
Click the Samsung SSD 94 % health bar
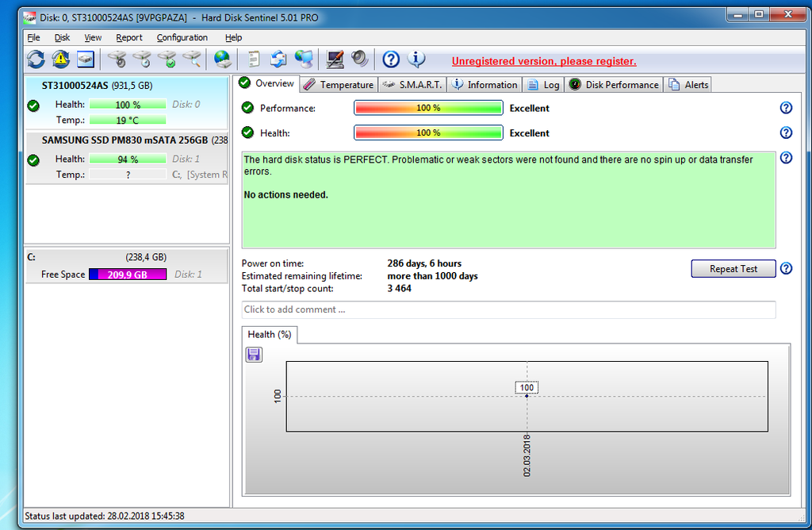pos(128,159)
